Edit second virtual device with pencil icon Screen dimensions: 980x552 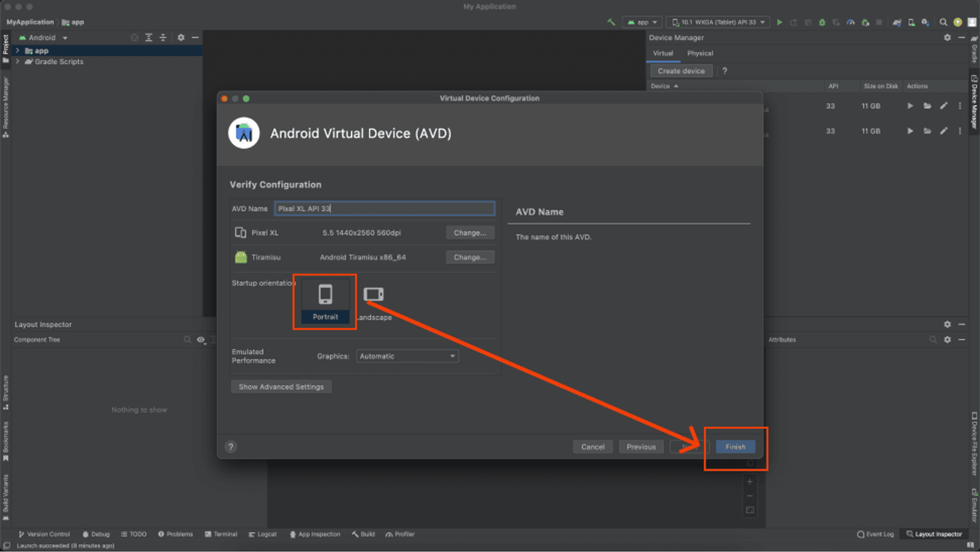[944, 131]
